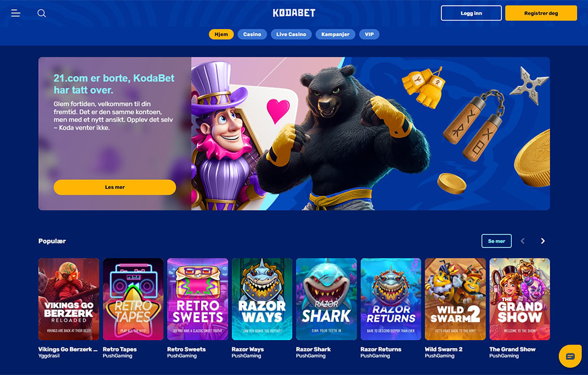Screen dimensions: 588x375
Task: Click the Logg inn button
Action: click(471, 13)
